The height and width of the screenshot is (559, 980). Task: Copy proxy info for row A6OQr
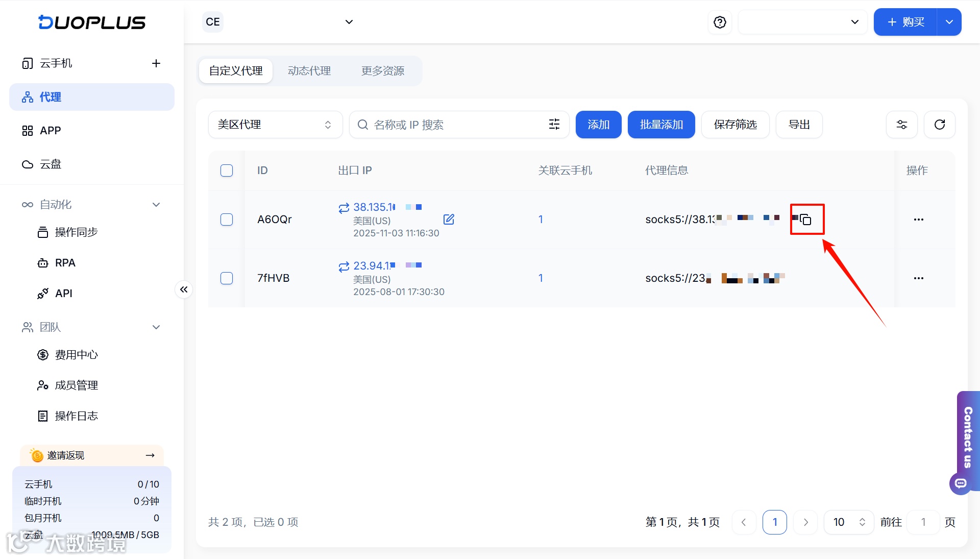tap(806, 220)
